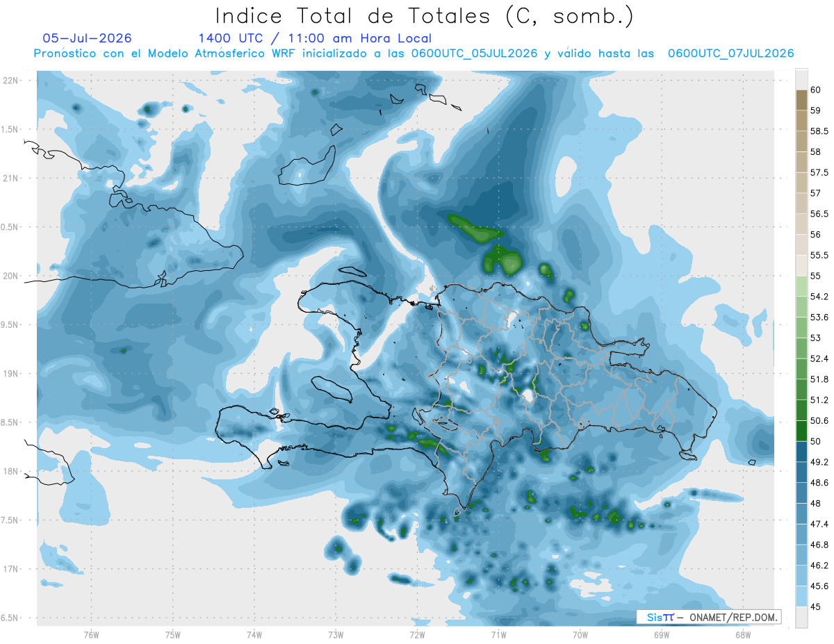Click the colorbar value 59
The width and height of the screenshot is (834, 644).
816,110
